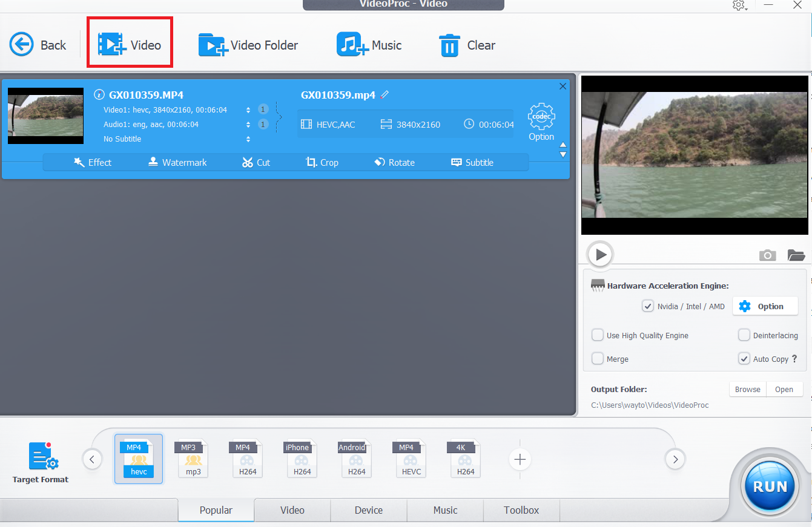812x527 pixels.
Task: Expand No Subtitle selector
Action: click(x=248, y=139)
